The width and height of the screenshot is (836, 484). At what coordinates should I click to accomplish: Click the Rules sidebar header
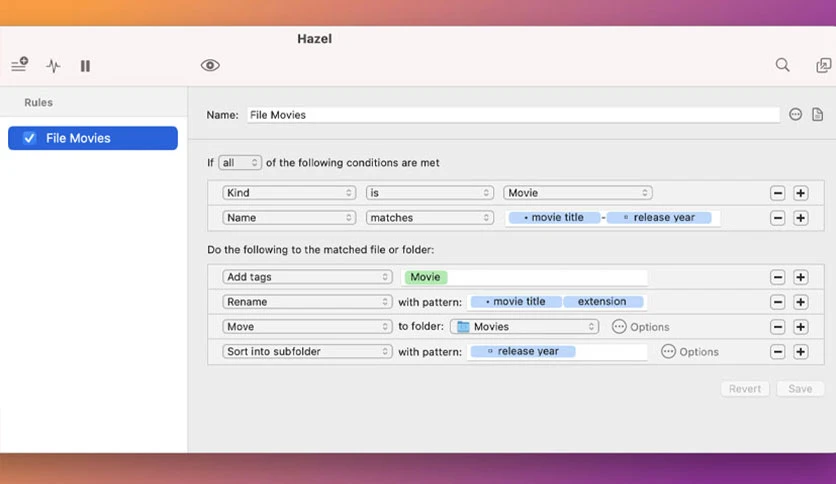click(38, 102)
